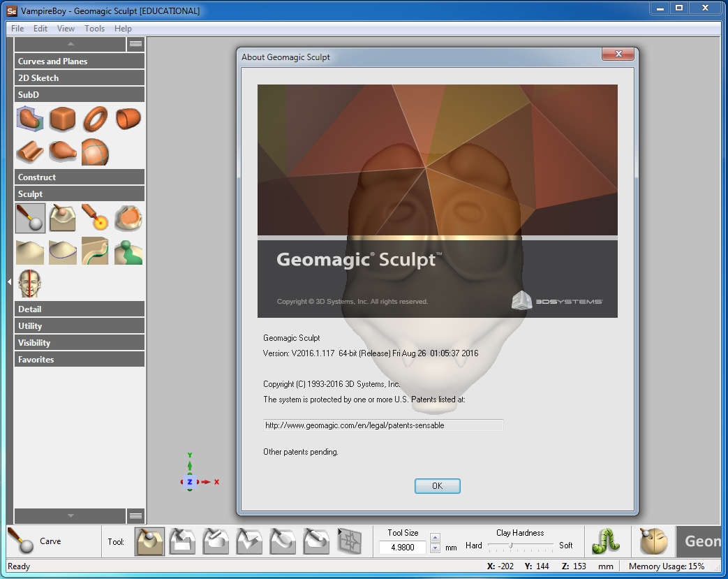The height and width of the screenshot is (579, 728).
Task: Choose the sphere SubD primitive icon
Action: coord(95,152)
